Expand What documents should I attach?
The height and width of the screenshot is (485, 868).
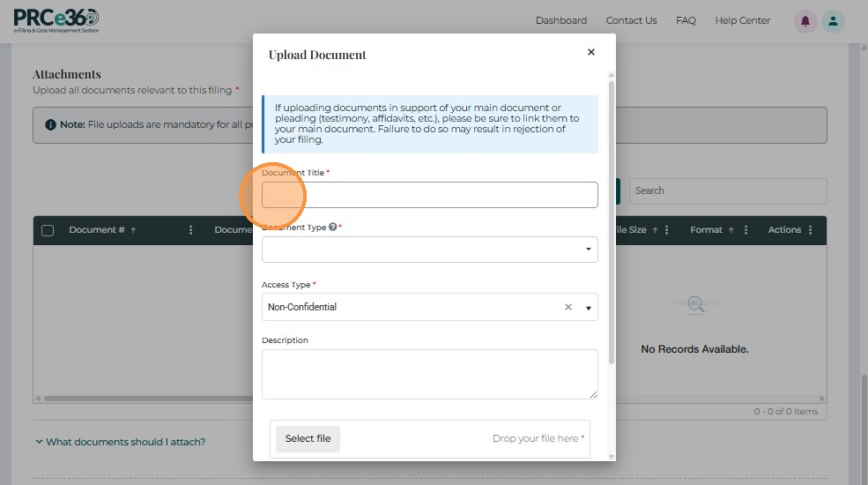click(x=120, y=442)
